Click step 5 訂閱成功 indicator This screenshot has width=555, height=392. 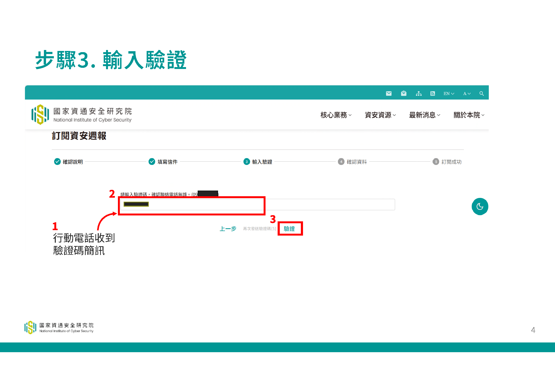click(x=447, y=162)
